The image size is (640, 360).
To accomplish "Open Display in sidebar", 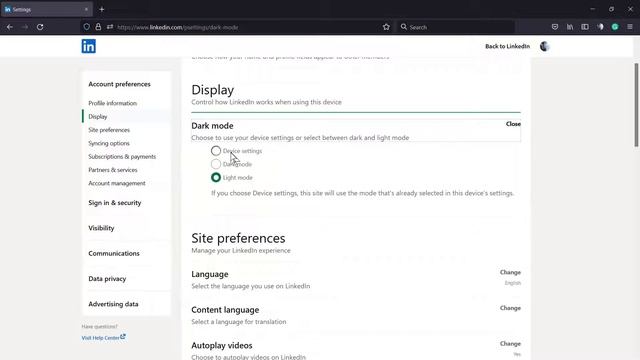I will tap(98, 117).
